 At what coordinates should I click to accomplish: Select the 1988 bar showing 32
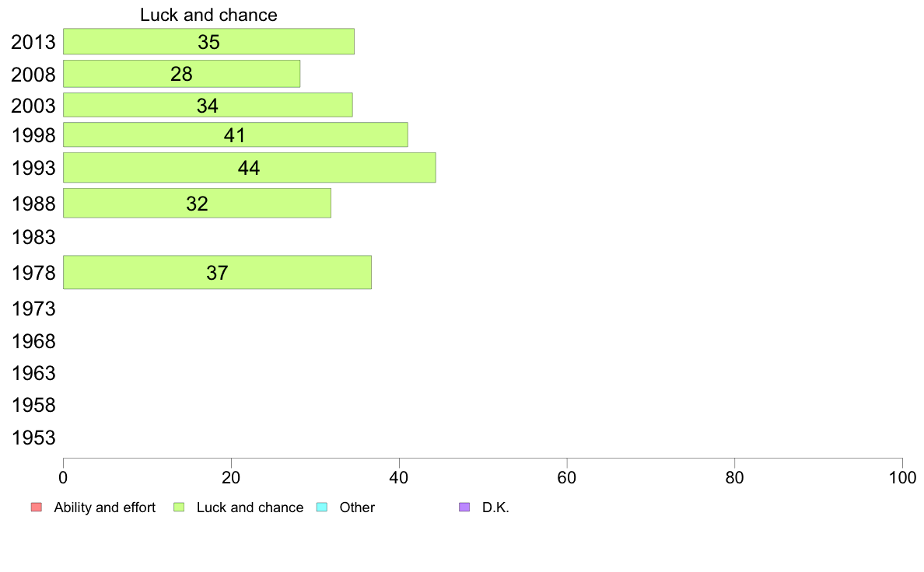(x=197, y=204)
